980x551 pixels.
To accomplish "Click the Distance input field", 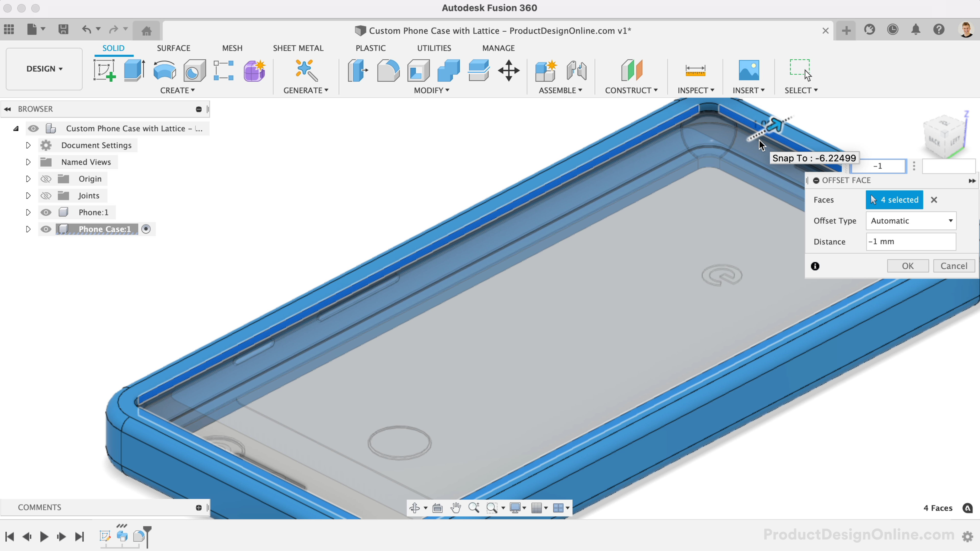I will pyautogui.click(x=911, y=242).
